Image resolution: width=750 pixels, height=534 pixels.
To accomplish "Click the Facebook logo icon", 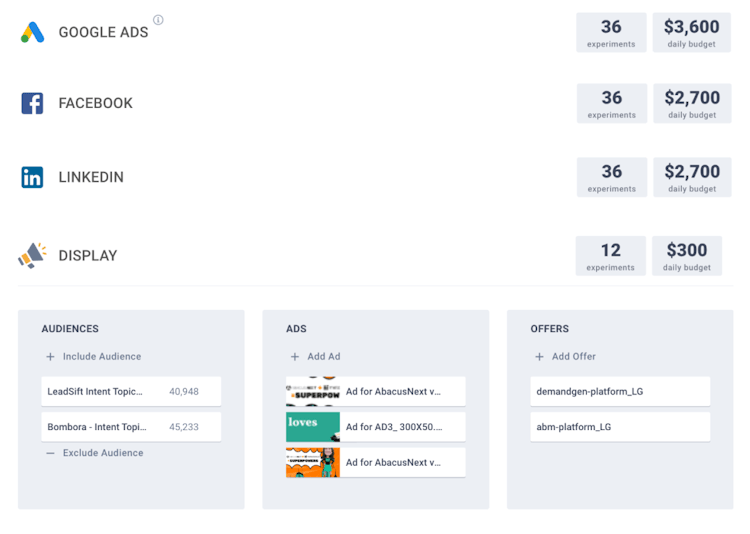I will pos(32,103).
